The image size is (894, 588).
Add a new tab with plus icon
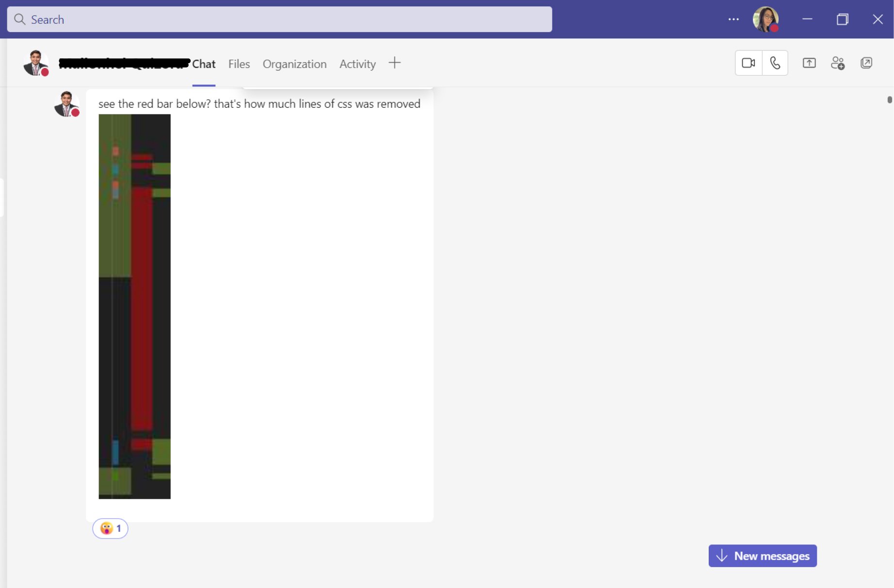tap(395, 63)
